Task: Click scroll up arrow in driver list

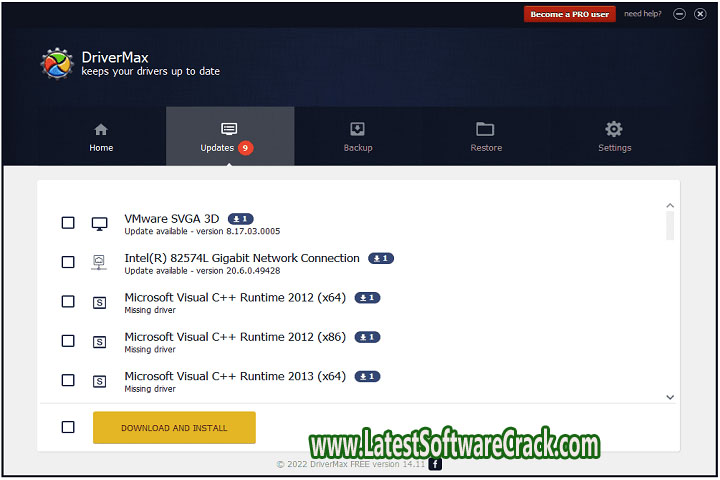Action: click(x=670, y=206)
